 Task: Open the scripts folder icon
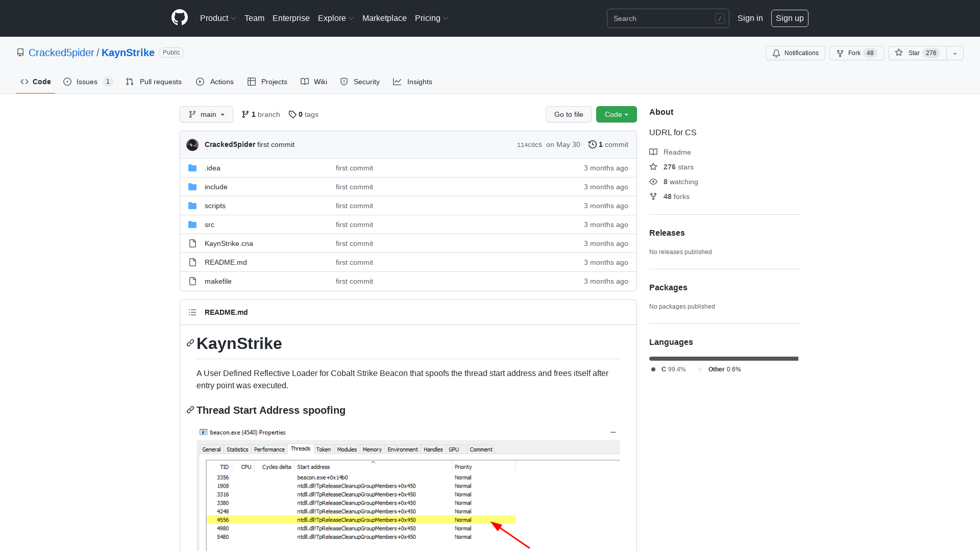(x=192, y=206)
